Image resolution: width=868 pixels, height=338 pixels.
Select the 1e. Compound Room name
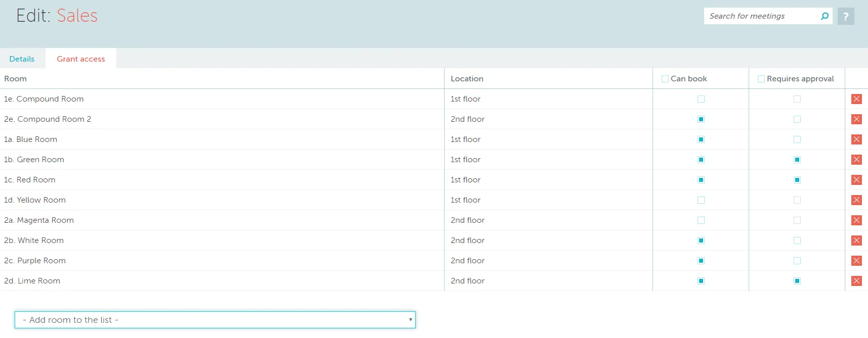pyautogui.click(x=44, y=99)
